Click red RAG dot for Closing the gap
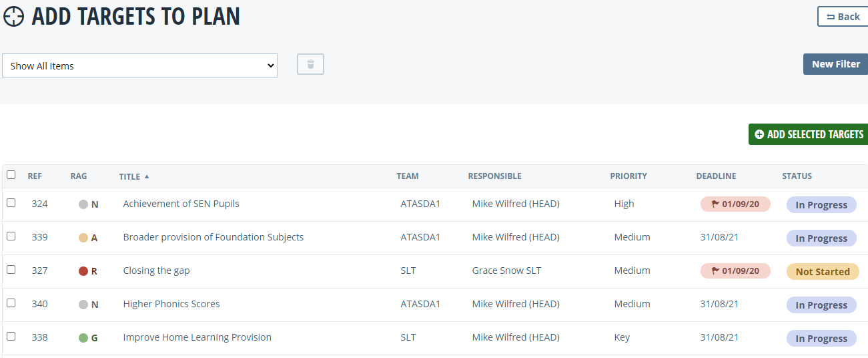 (x=83, y=271)
